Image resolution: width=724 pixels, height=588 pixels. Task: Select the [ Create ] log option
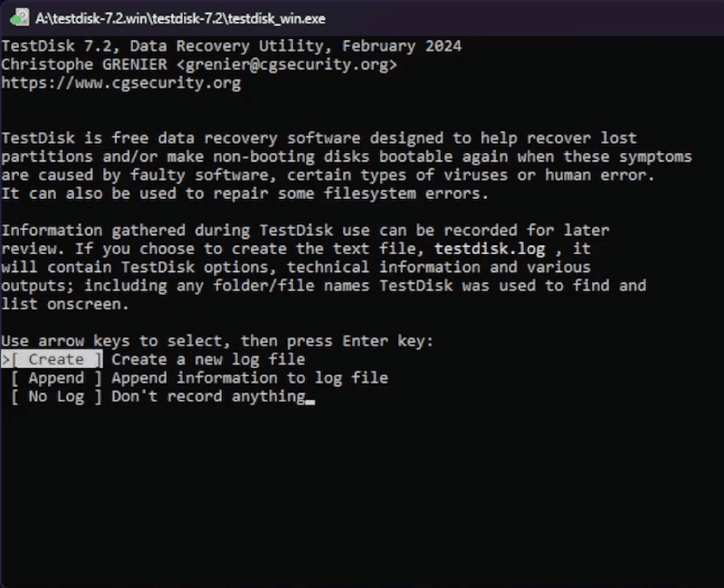(55, 359)
